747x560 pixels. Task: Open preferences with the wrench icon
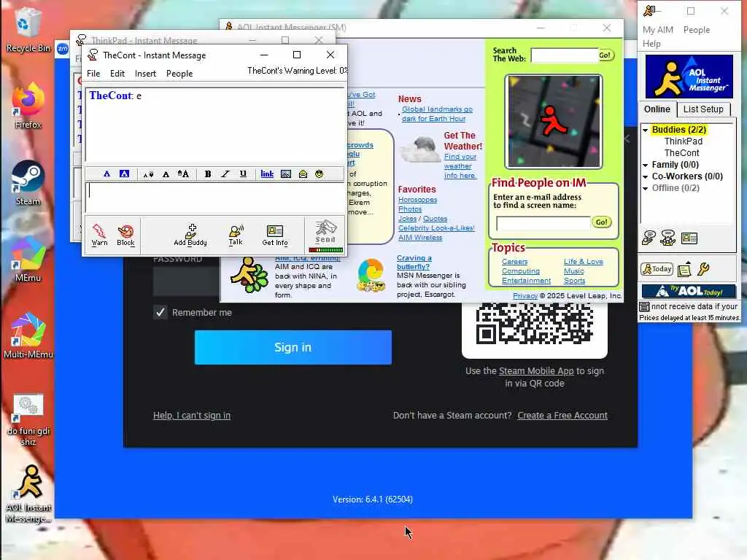point(703,269)
